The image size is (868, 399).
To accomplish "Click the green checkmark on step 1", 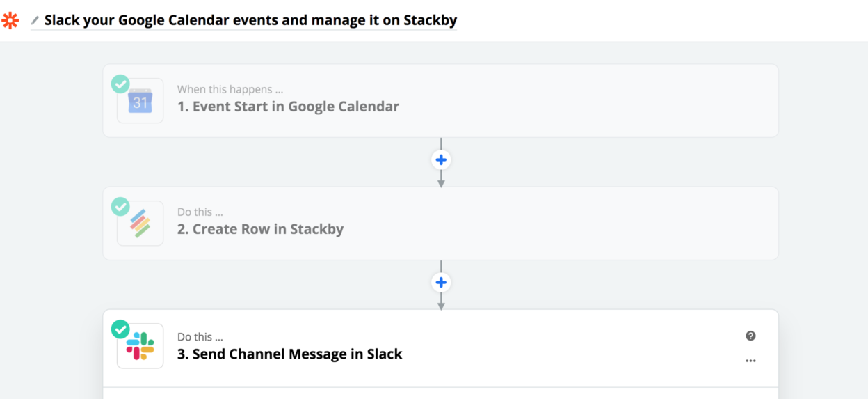I will click(120, 84).
